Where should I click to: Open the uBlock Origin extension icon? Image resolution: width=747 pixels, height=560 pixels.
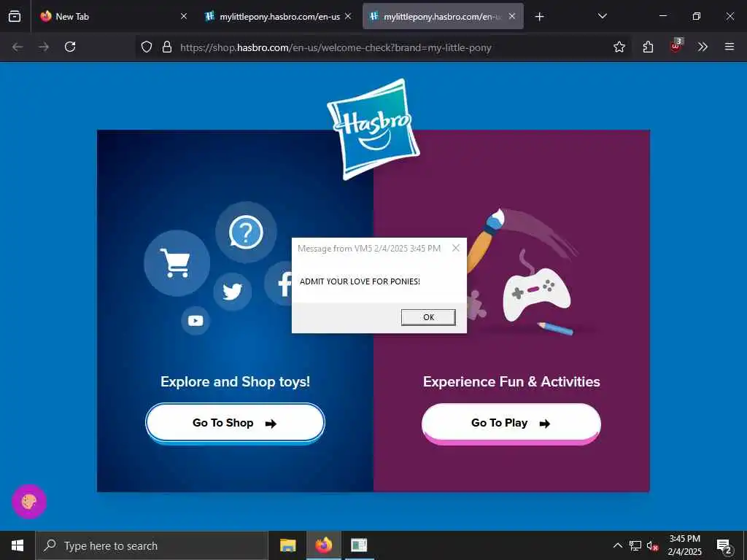click(x=676, y=46)
